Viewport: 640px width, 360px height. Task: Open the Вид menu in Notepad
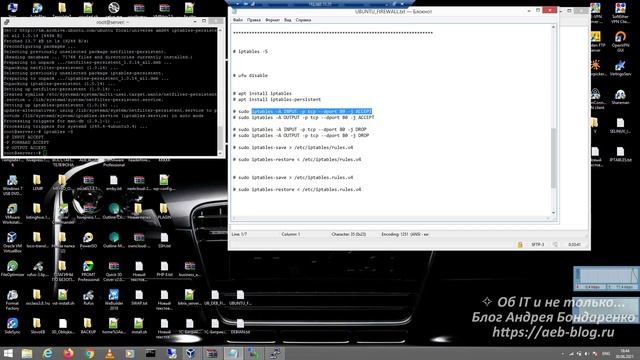tap(288, 20)
